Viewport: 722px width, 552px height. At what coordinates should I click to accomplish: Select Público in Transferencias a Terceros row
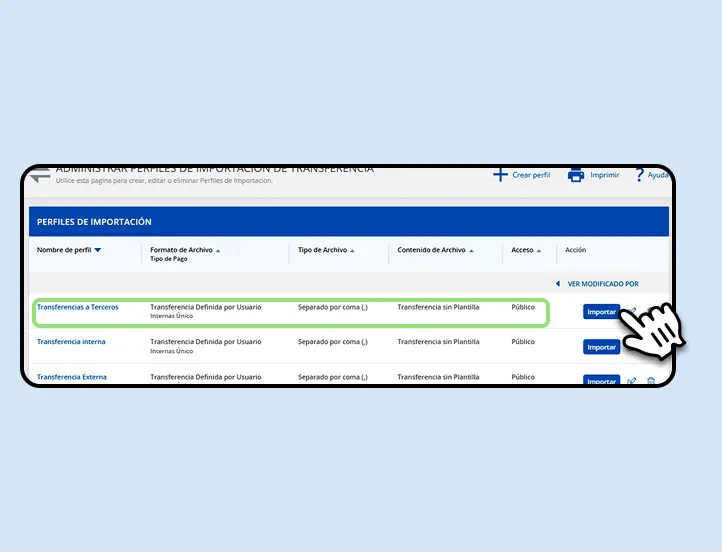(523, 307)
